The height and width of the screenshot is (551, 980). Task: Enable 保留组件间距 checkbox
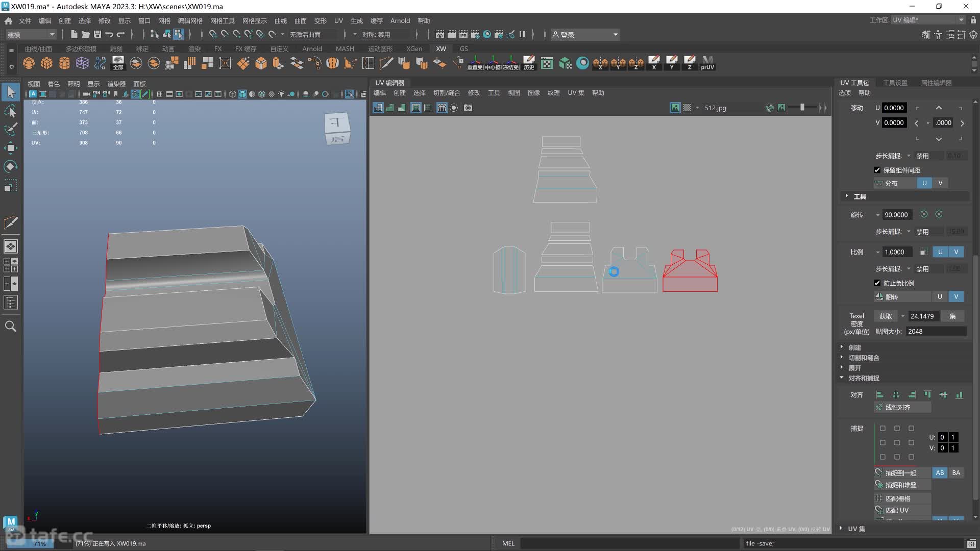tap(877, 169)
